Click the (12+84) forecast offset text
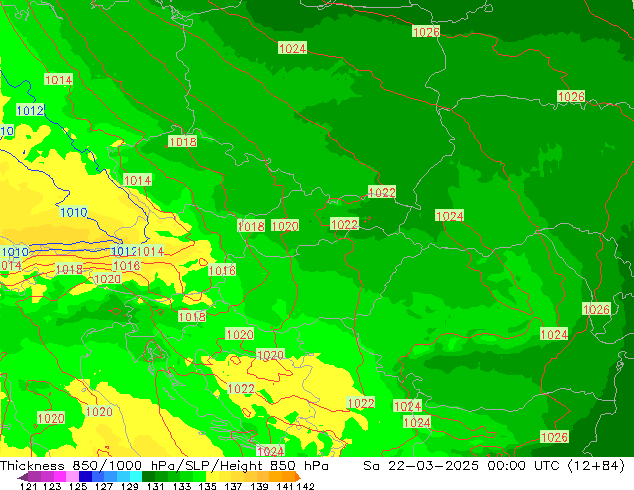 (x=596, y=466)
